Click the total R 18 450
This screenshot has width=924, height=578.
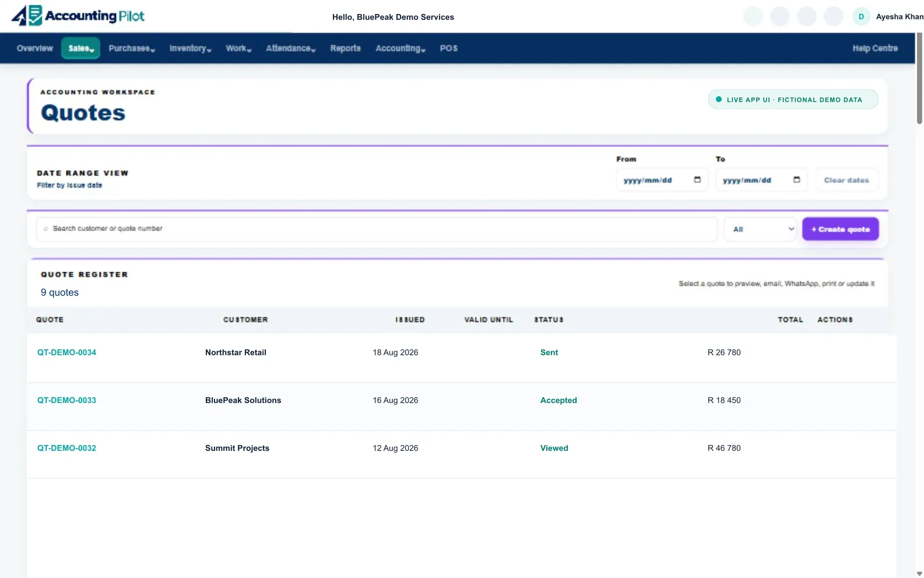point(724,400)
